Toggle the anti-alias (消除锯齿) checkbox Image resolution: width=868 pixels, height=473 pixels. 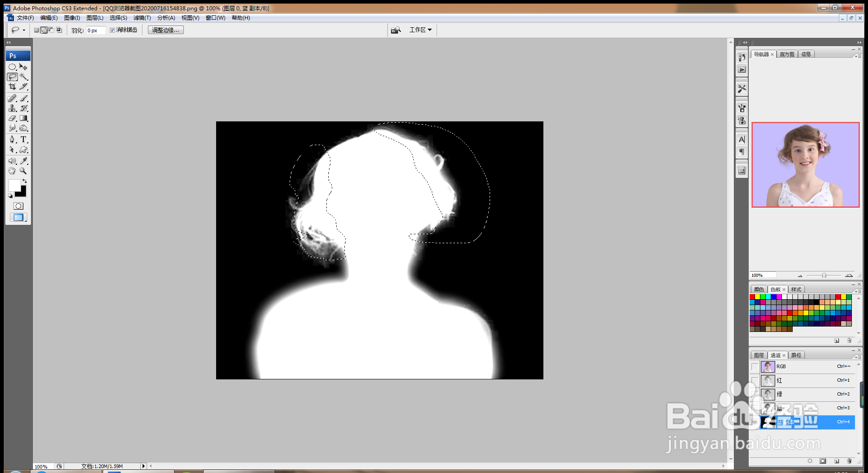coord(112,30)
